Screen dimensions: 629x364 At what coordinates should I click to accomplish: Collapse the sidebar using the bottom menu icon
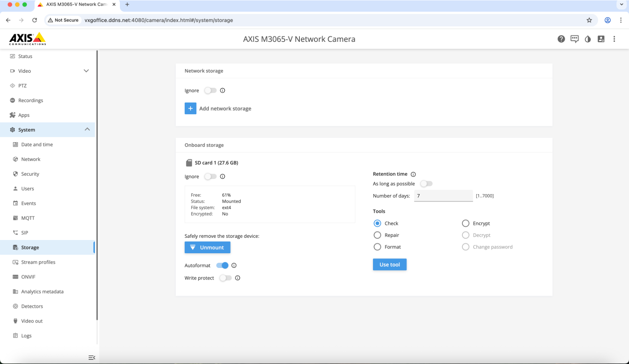(x=92, y=358)
